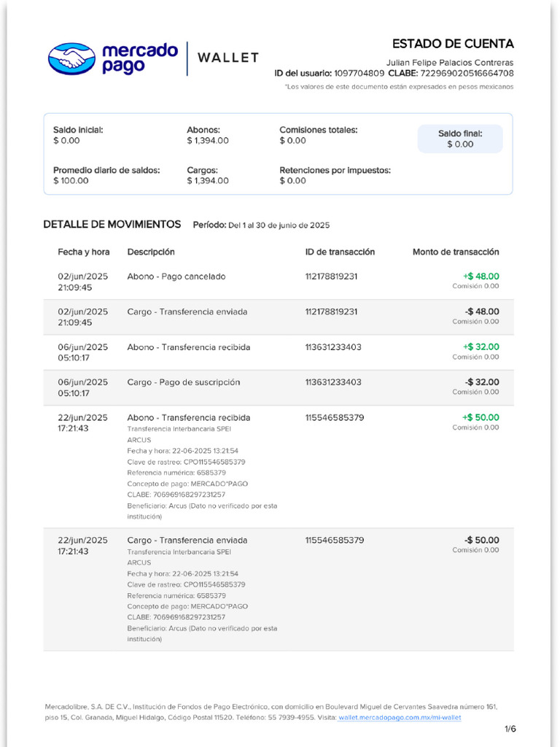Viewport: 560px width, 747px height.
Task: Click the Comisiones totales label
Action: click(x=318, y=130)
